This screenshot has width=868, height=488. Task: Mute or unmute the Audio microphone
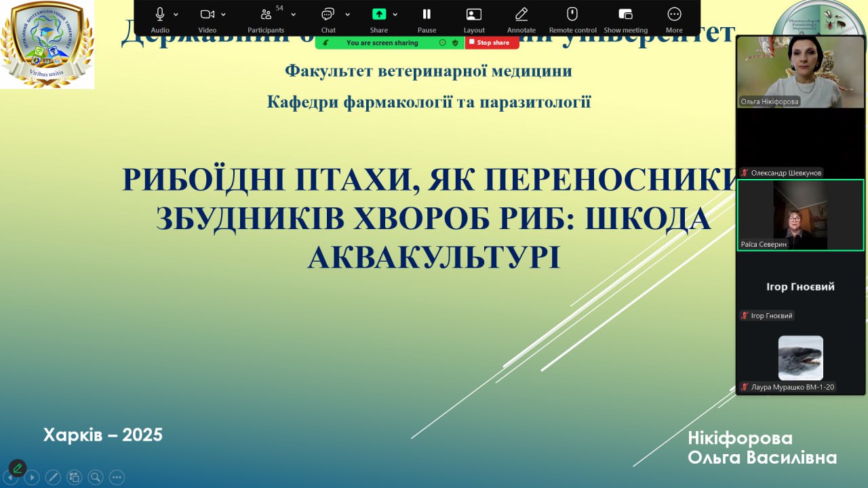click(x=160, y=14)
